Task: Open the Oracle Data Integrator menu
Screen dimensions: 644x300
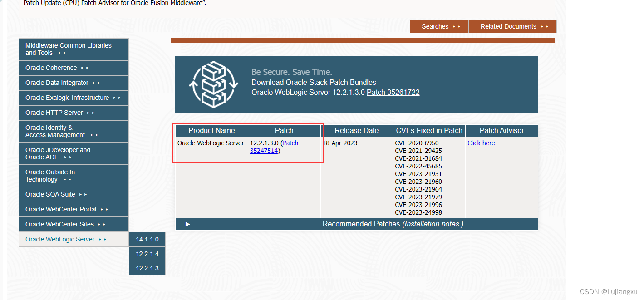Action: pos(74,83)
